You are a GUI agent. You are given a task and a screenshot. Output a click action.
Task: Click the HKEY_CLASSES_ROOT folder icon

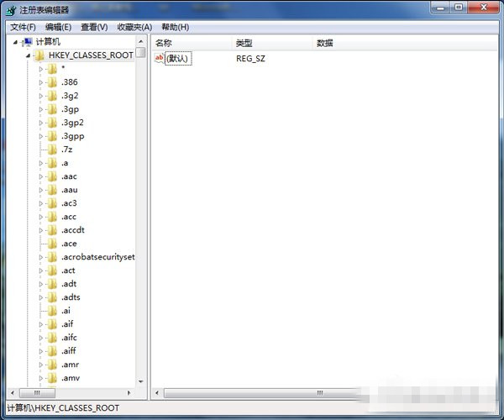[39, 55]
